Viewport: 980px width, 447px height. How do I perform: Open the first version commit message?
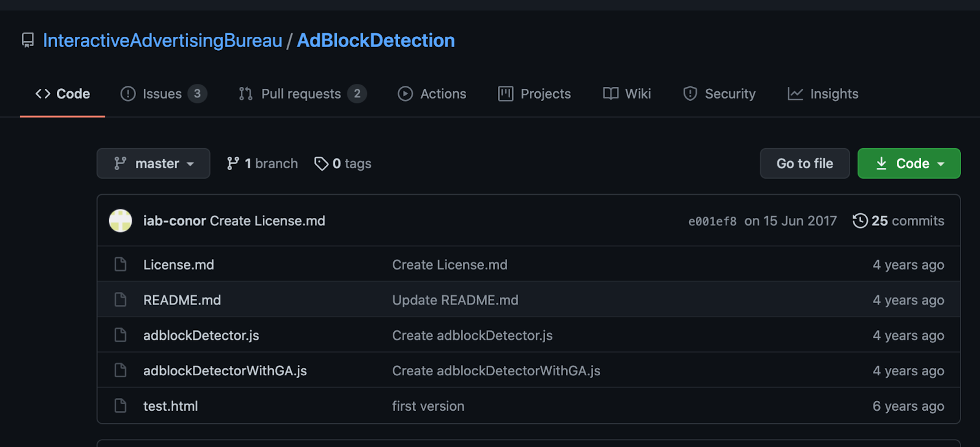pos(428,407)
